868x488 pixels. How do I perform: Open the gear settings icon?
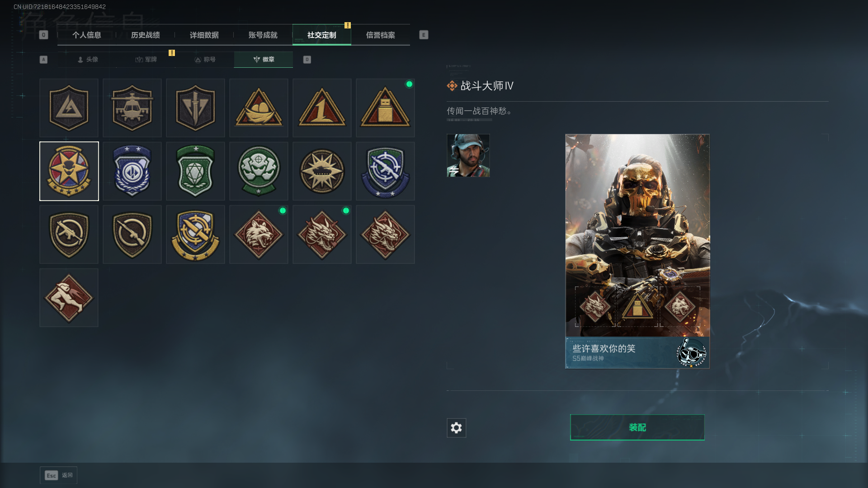[456, 427]
